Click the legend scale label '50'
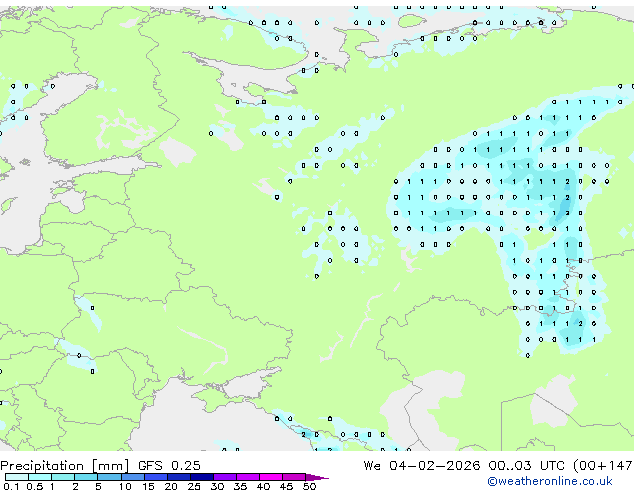 [x=309, y=486]
